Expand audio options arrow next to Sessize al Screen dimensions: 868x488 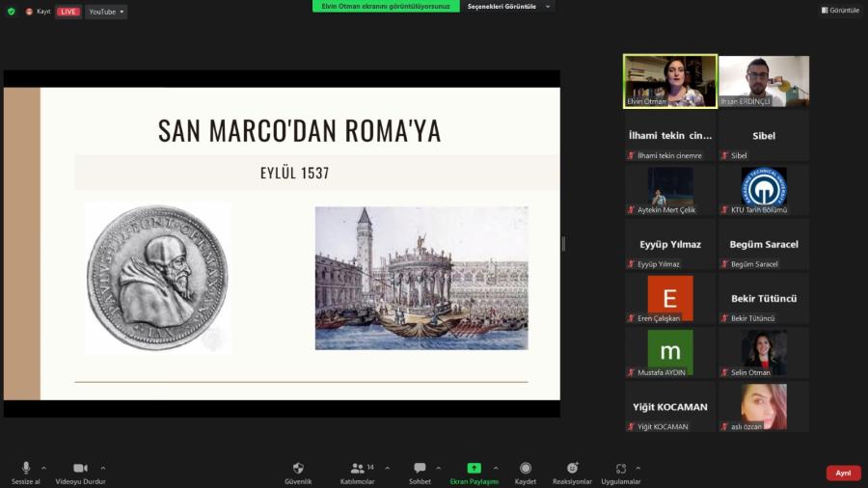tap(43, 468)
